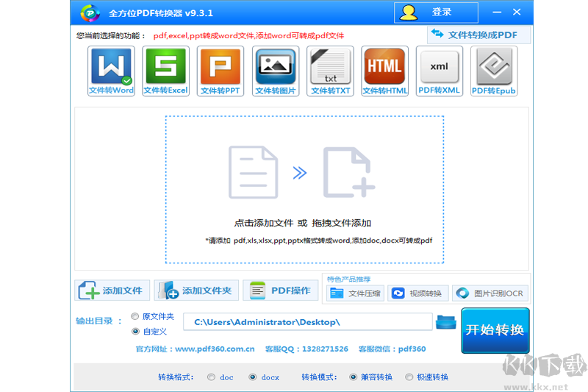Select the 自定义 output radio button

(135, 331)
